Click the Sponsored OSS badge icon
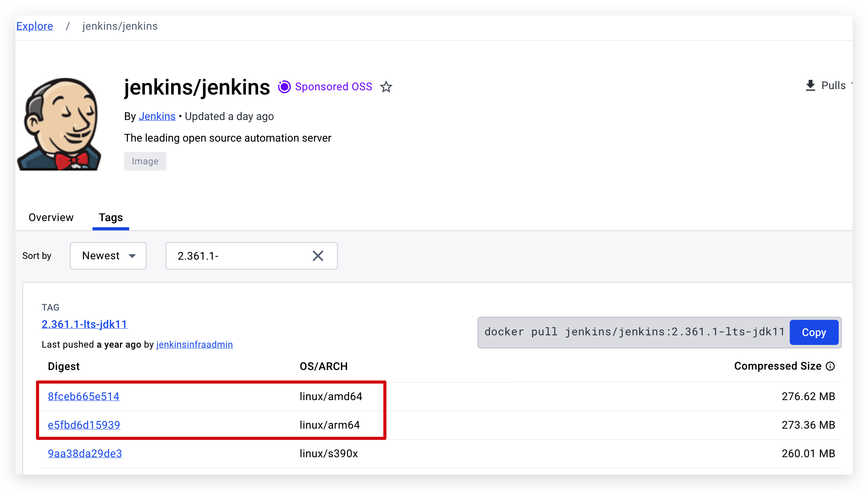Image resolution: width=868 pixels, height=490 pixels. pyautogui.click(x=284, y=87)
